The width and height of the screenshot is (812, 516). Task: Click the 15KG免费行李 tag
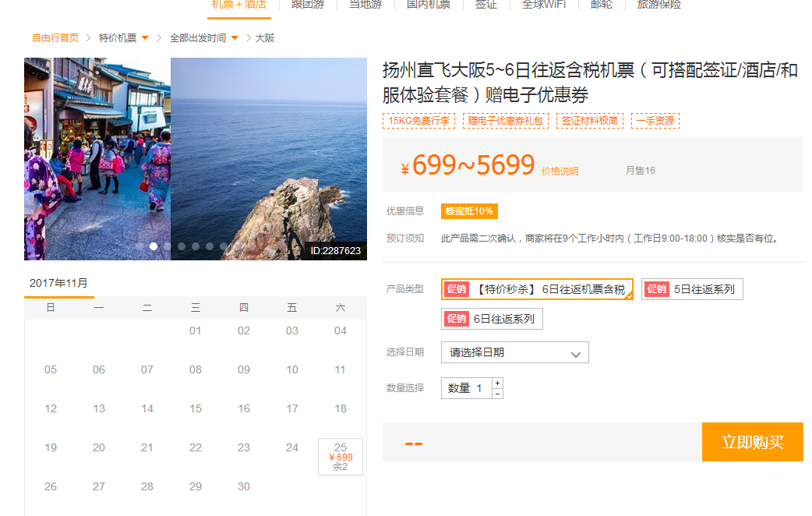[419, 121]
